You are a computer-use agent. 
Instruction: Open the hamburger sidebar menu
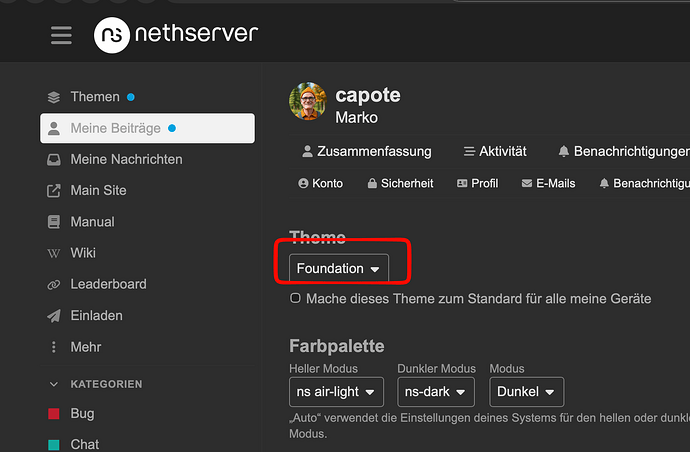click(61, 35)
